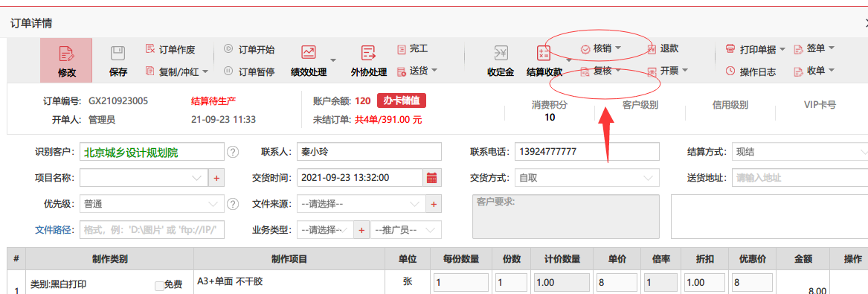
Task: Click 未结订单 共4单/391.00 元 text
Action: tap(367, 119)
